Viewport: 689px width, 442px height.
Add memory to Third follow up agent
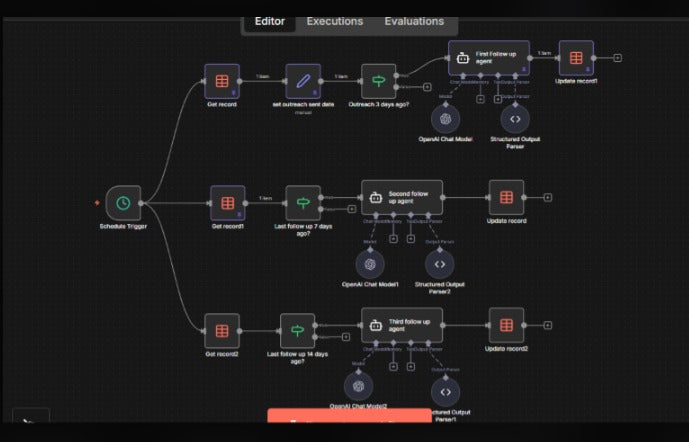[x=393, y=366]
